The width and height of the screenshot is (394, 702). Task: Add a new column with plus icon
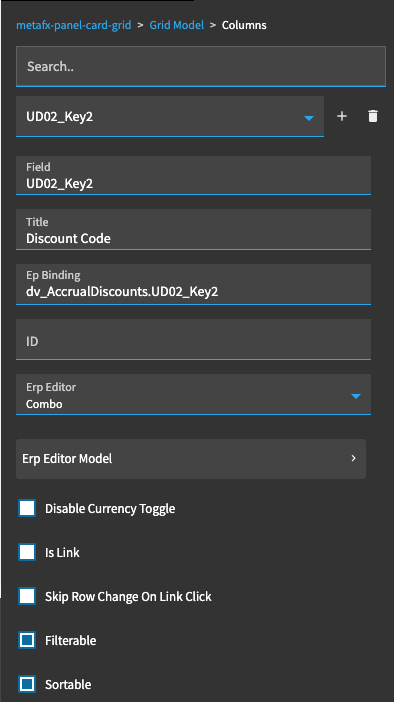pos(342,116)
